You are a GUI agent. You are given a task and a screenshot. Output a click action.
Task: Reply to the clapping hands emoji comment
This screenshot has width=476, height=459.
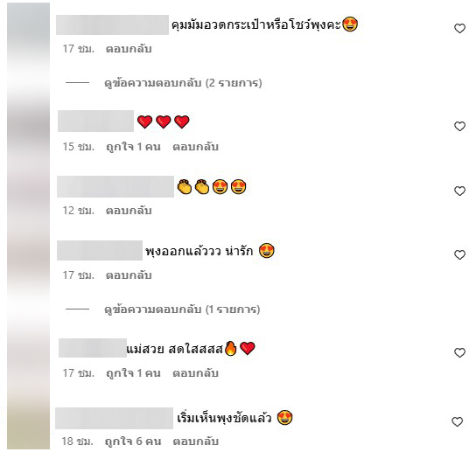click(129, 211)
